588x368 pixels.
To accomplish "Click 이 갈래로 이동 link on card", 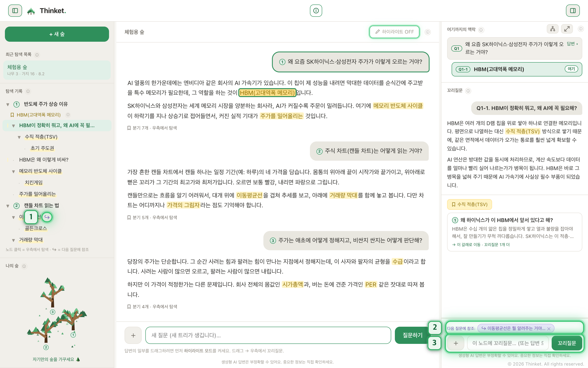I will point(481,245).
